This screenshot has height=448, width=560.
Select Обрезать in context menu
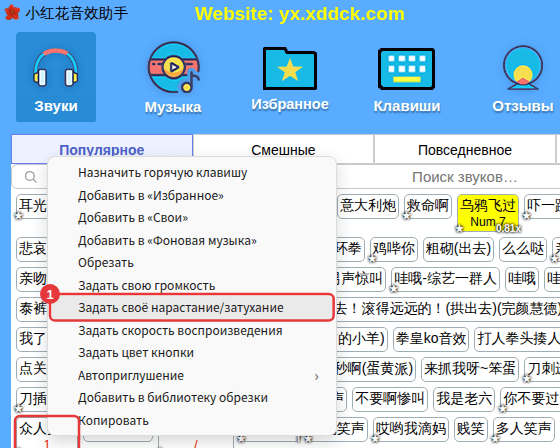click(x=192, y=263)
